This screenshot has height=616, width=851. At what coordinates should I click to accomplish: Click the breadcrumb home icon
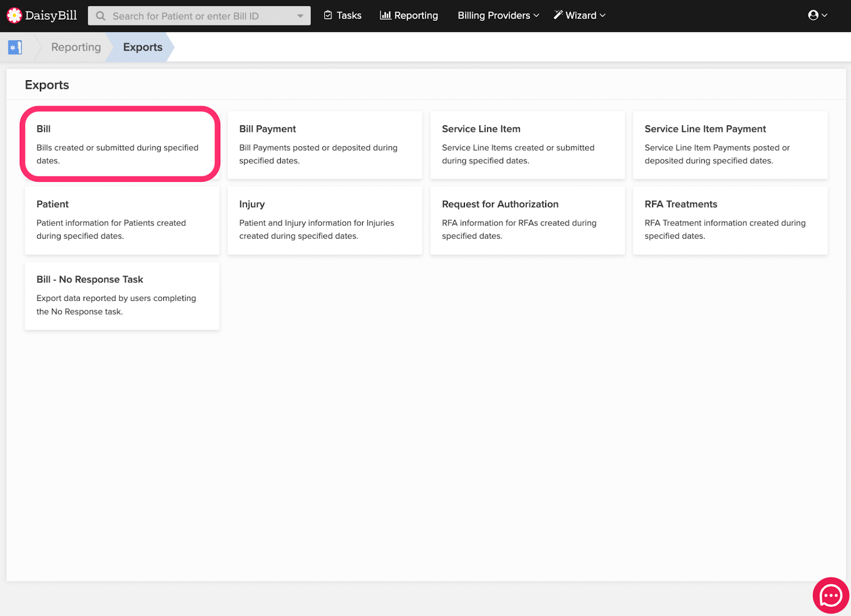point(15,47)
